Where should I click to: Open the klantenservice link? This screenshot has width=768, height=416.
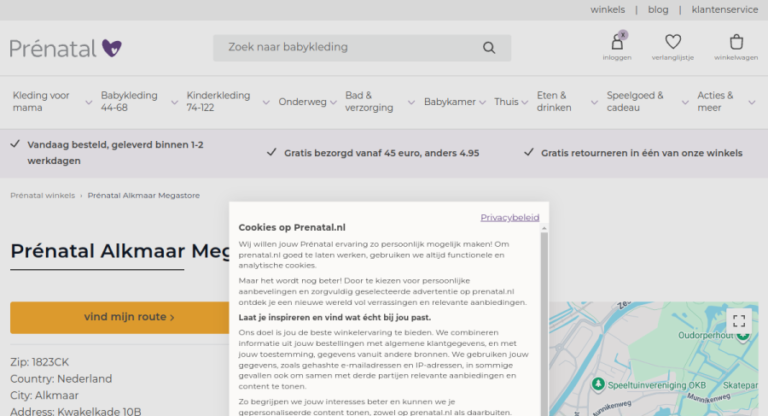click(724, 10)
